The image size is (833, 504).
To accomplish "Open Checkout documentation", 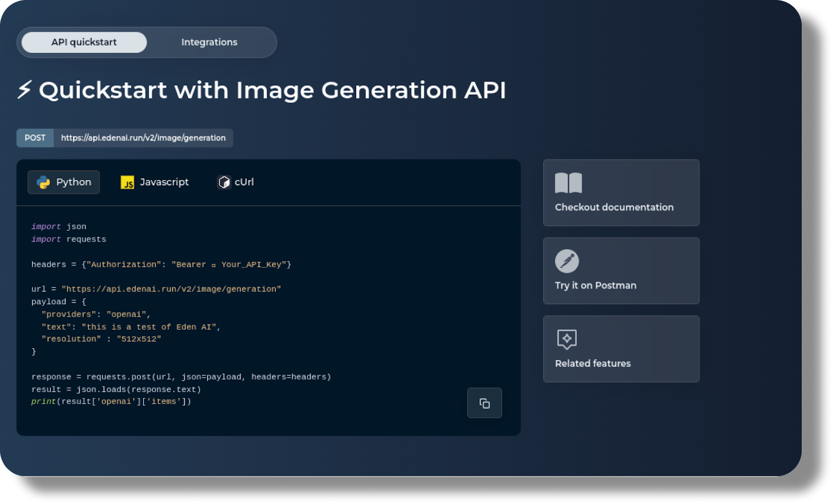I will [x=621, y=193].
